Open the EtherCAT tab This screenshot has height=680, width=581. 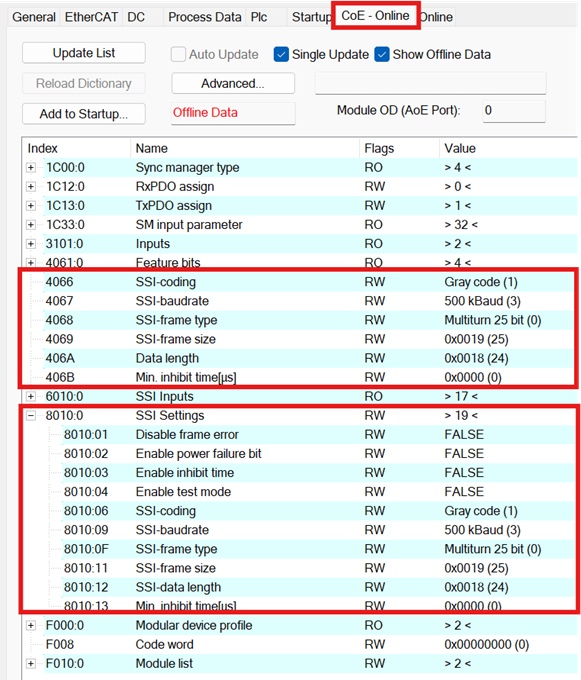[x=91, y=17]
